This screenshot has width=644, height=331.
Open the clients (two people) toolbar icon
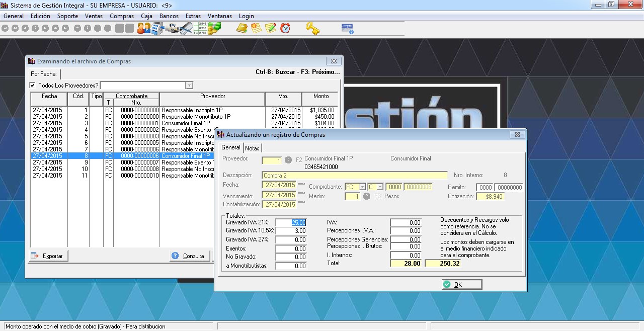tap(144, 28)
